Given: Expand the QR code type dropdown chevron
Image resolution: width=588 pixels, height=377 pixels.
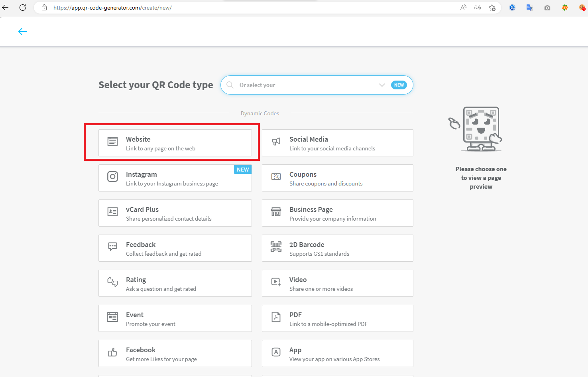Looking at the screenshot, I should point(382,85).
